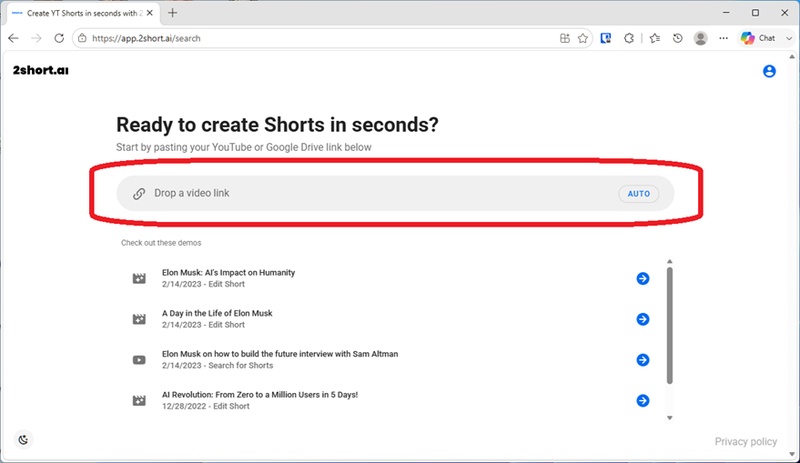Click the blue arrow for AI Revolution demo

pyautogui.click(x=643, y=401)
